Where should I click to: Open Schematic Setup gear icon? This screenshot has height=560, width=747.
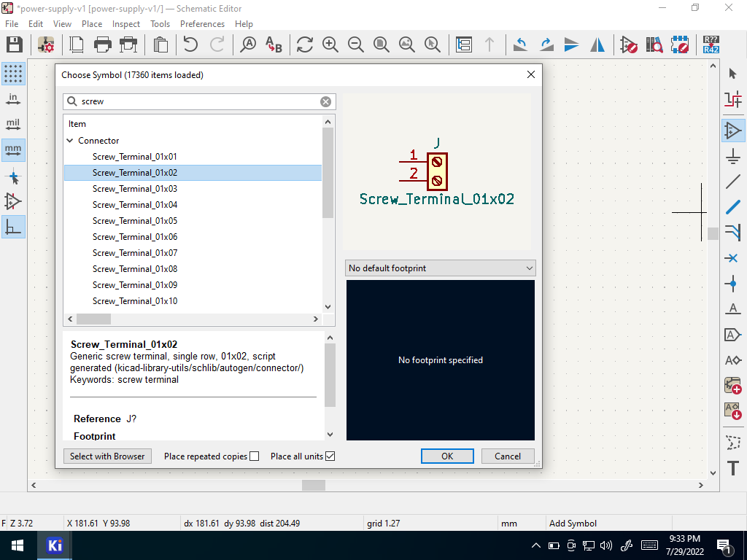coord(46,44)
